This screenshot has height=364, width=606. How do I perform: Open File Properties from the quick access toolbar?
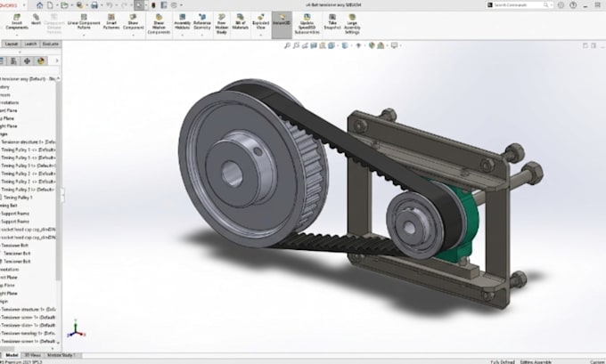(164, 5)
